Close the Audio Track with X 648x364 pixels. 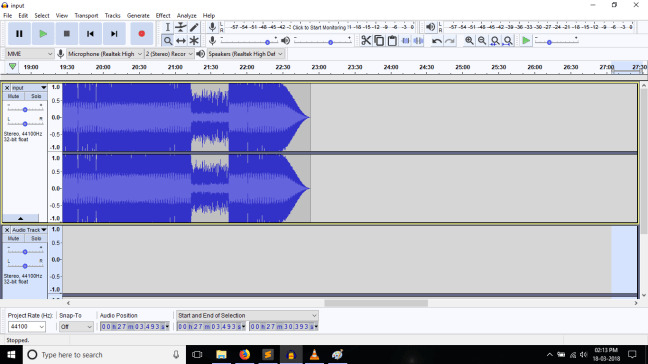coord(7,230)
